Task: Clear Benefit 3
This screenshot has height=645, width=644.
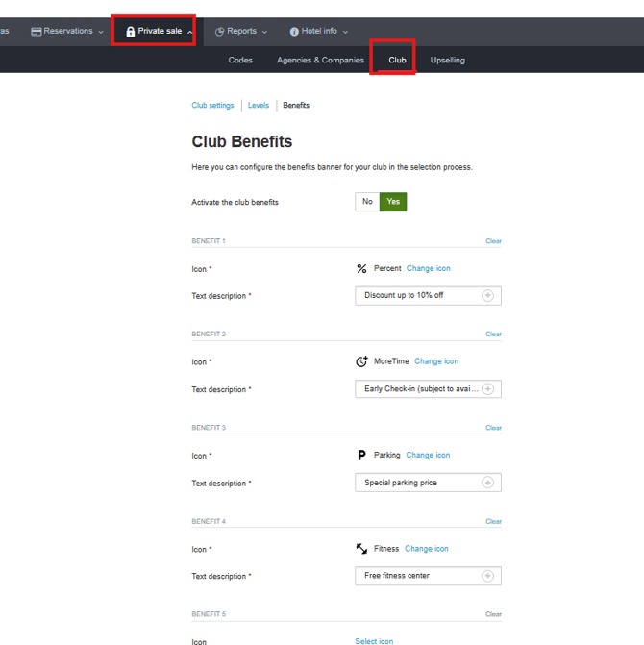Action: pos(493,428)
